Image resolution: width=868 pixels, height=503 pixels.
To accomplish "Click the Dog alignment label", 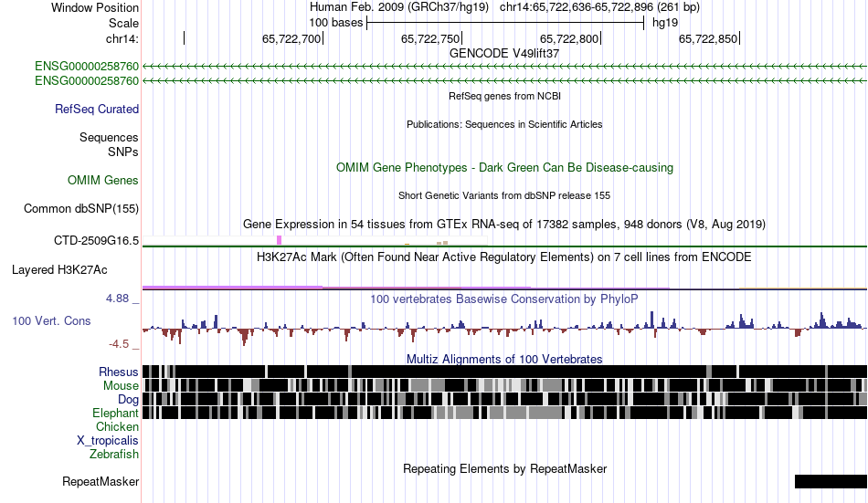I will pyautogui.click(x=128, y=400).
